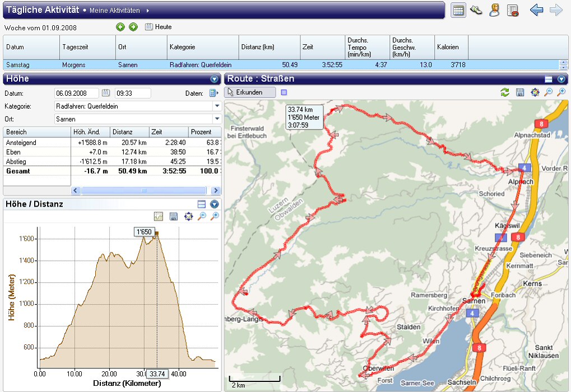Screen dimensions: 571x392
Task: Zoom out on the elevation chart
Action: click(202, 216)
